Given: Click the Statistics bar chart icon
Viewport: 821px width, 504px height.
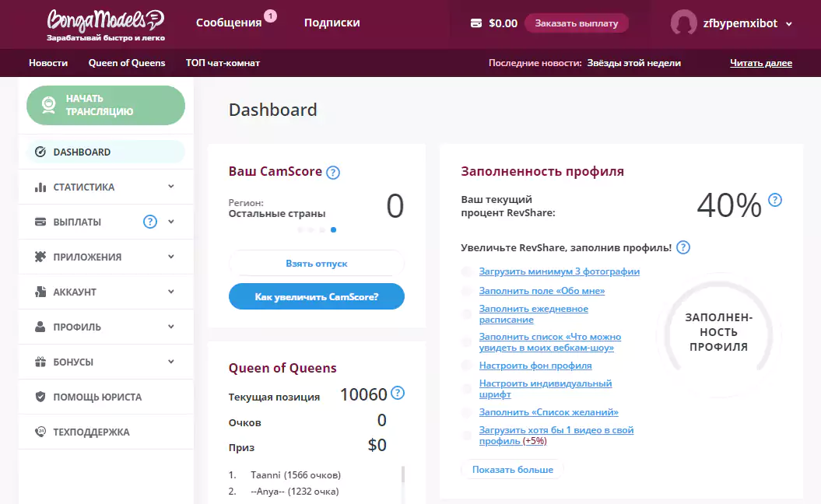Looking at the screenshot, I should [x=40, y=187].
